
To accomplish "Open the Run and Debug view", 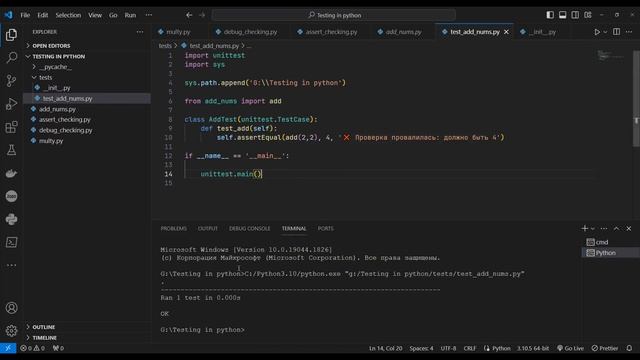I will point(11,104).
